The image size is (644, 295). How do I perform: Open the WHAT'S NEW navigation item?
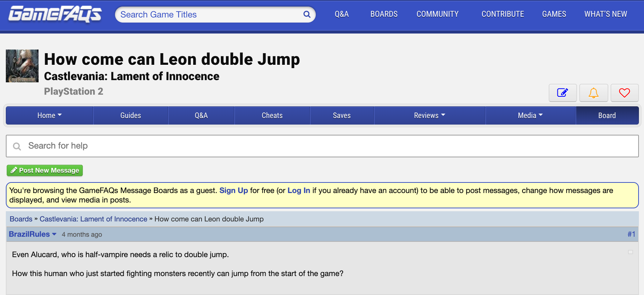point(606,14)
